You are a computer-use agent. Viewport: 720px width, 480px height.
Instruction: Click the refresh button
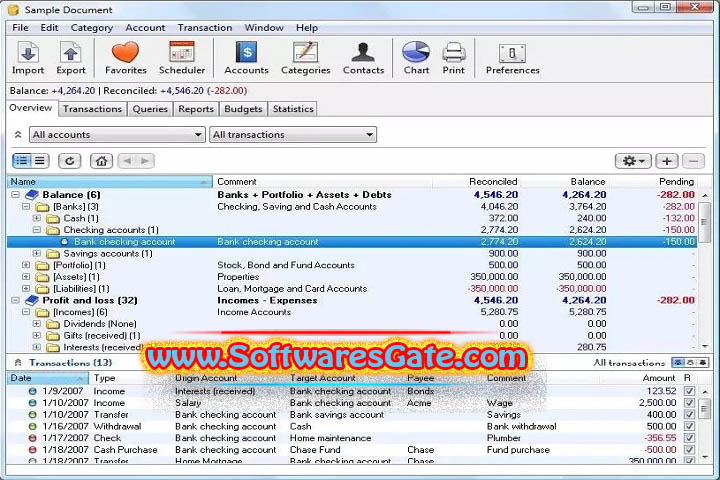tap(70, 161)
